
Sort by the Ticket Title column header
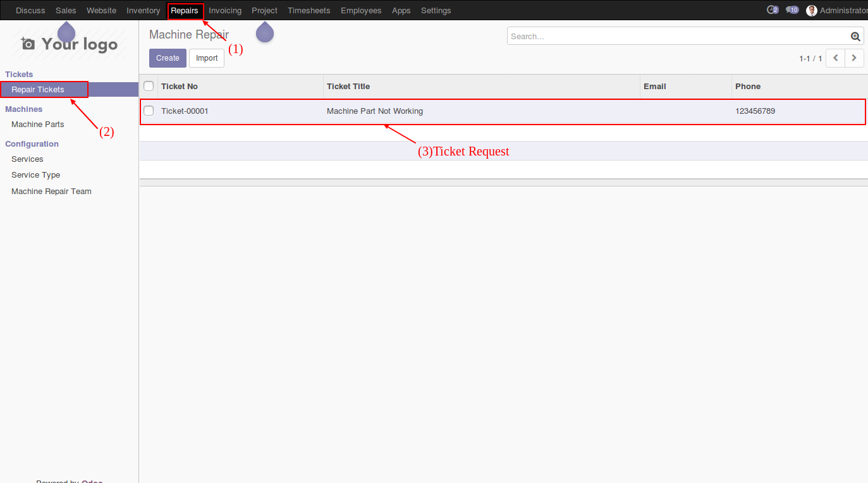482,86
